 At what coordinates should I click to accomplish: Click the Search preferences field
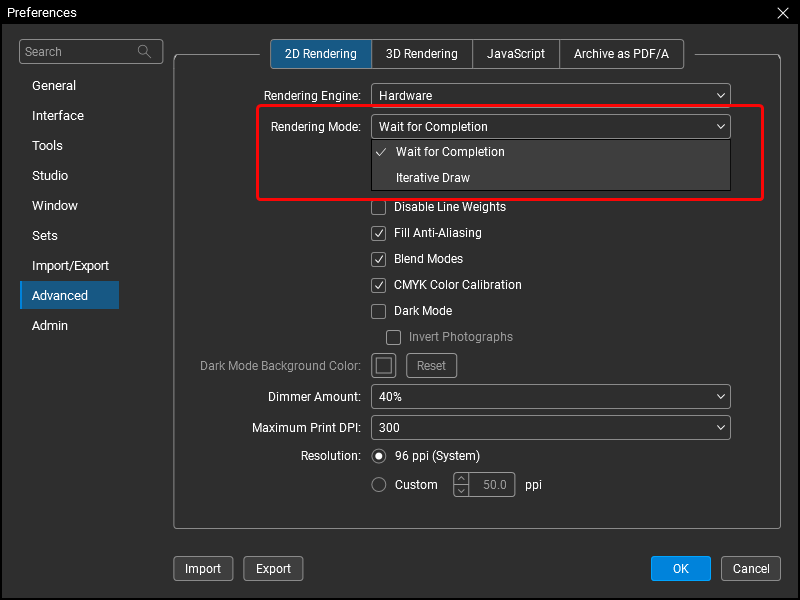[91, 52]
